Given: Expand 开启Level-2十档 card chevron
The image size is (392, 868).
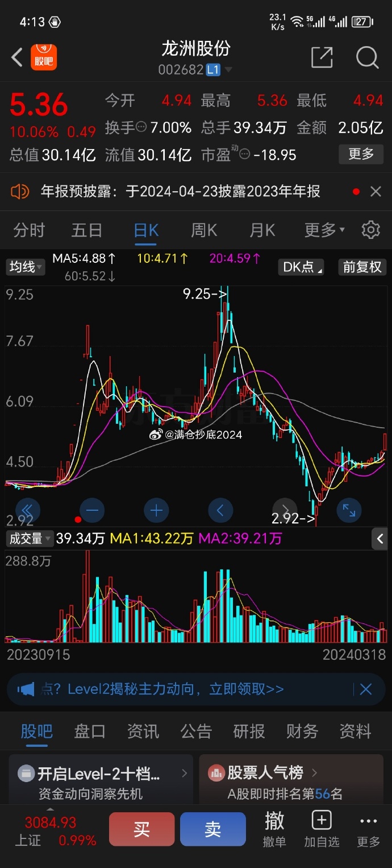Looking at the screenshot, I should (185, 773).
